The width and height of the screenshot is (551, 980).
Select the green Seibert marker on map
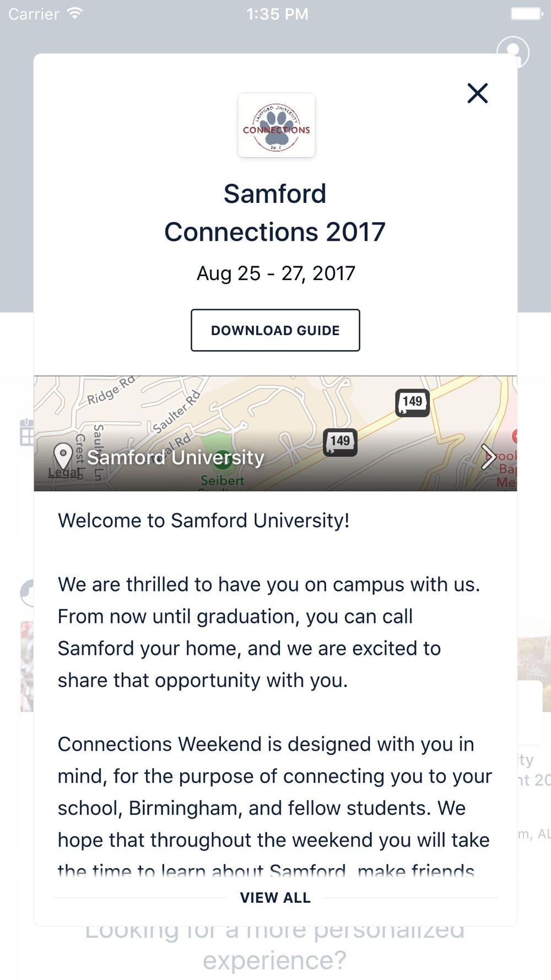pyautogui.click(x=222, y=459)
